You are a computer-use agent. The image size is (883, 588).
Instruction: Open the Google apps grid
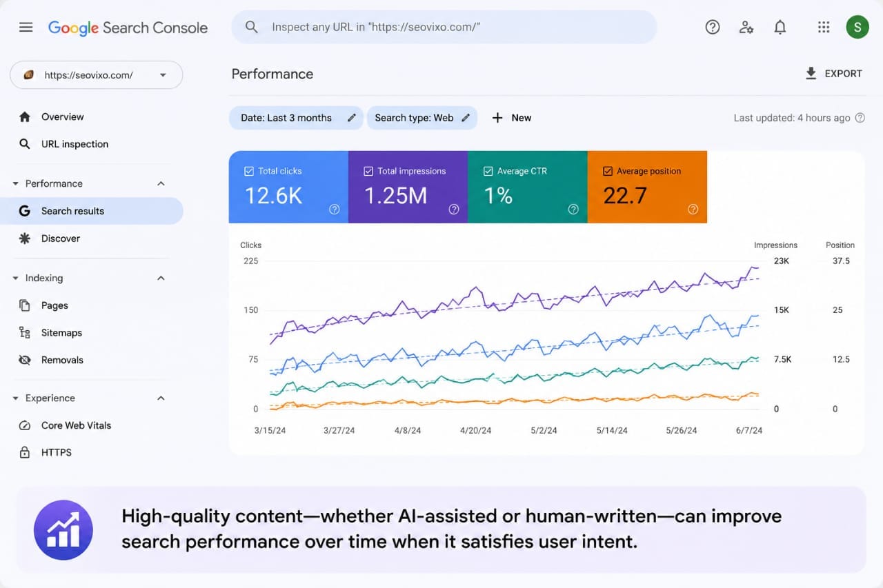coord(824,27)
